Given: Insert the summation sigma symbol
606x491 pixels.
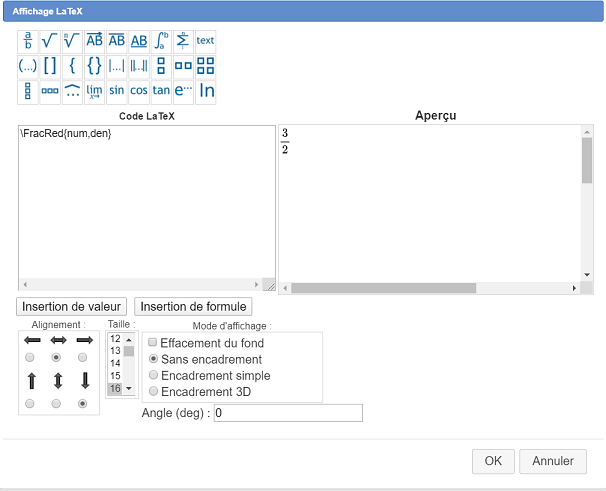Looking at the screenshot, I should (183, 41).
